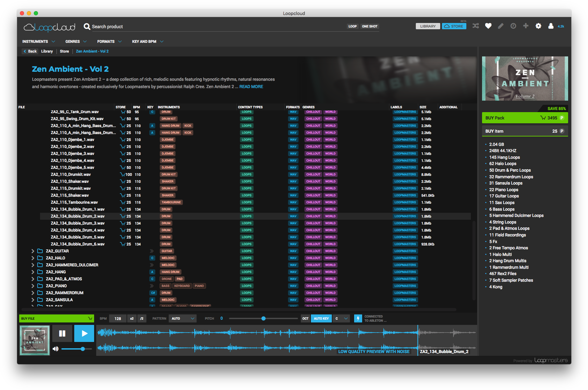The width and height of the screenshot is (588, 390).
Task: Open settings gear icon
Action: pos(538,26)
